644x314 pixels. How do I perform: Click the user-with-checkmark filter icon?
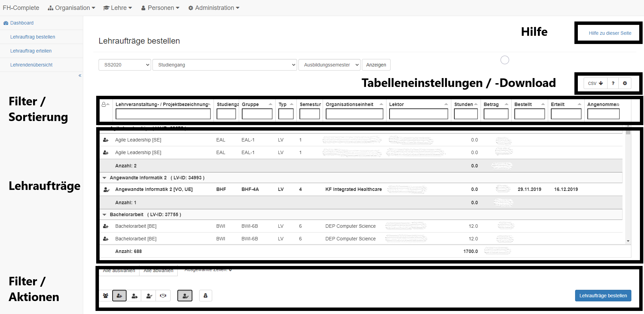[149, 296]
